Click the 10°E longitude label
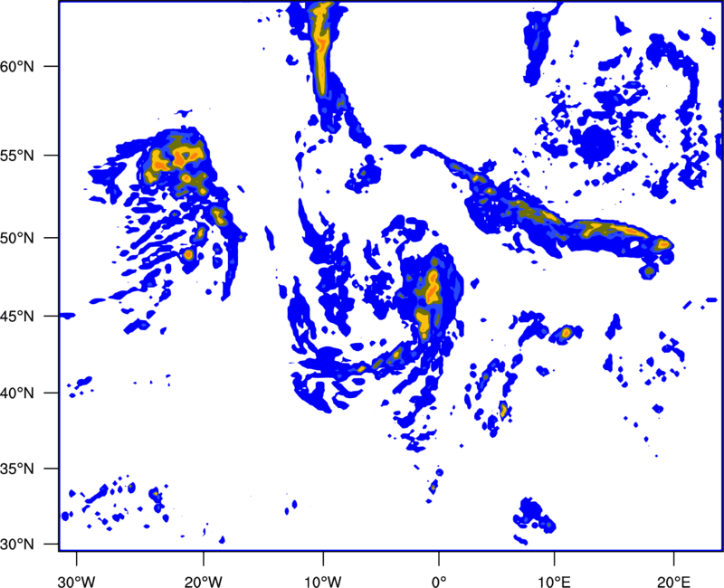The height and width of the screenshot is (588, 724). (x=554, y=582)
